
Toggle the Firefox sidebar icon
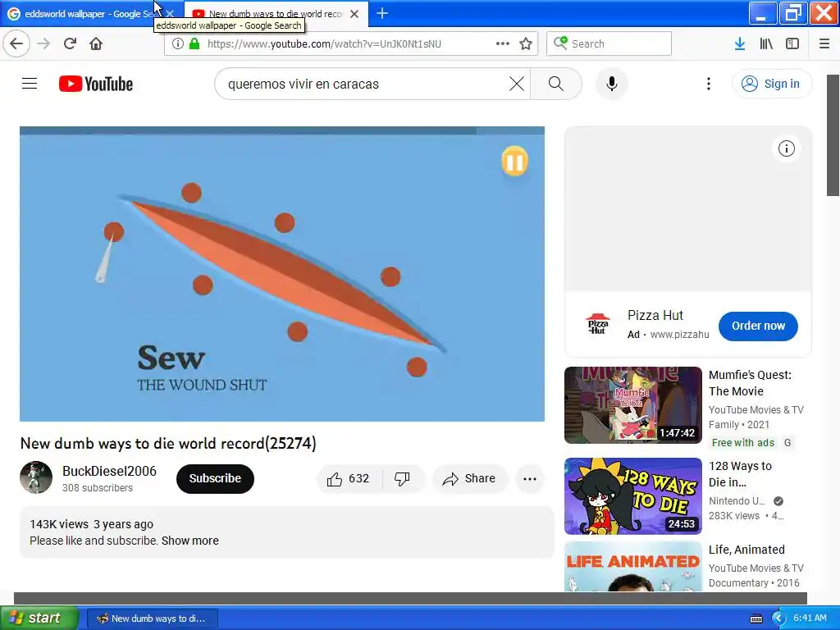pos(792,43)
